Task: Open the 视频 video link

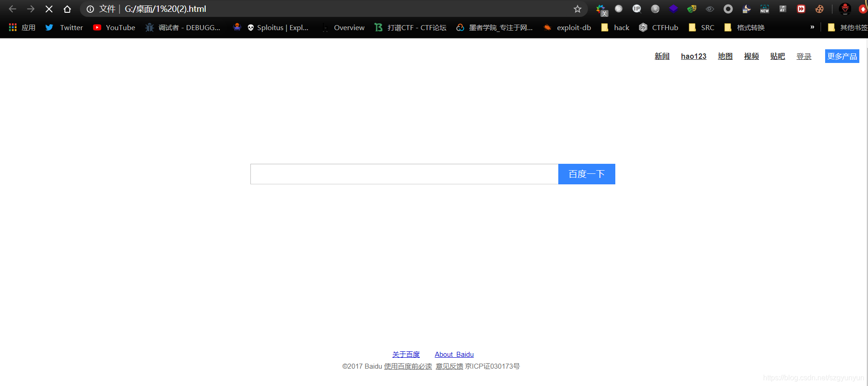Action: coord(751,56)
